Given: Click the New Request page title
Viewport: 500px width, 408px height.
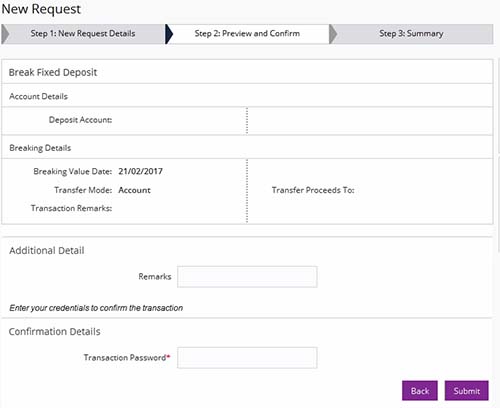Looking at the screenshot, I should pos(41,9).
